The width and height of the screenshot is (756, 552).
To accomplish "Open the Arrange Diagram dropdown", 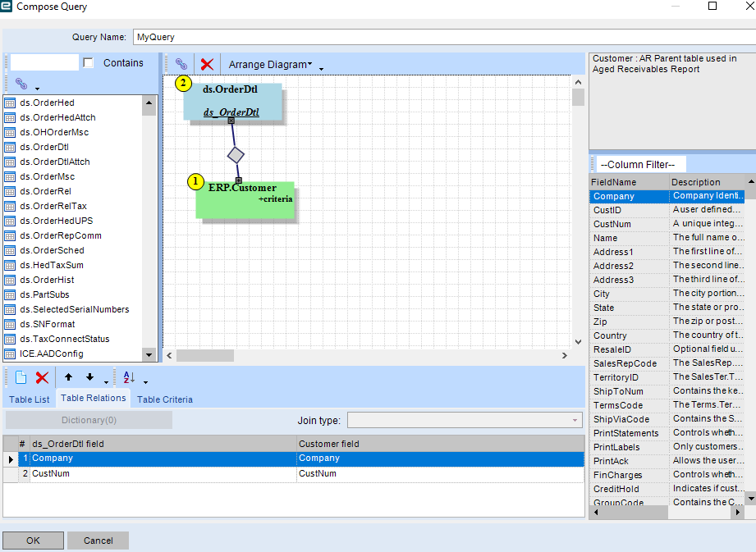I will pyautogui.click(x=270, y=64).
